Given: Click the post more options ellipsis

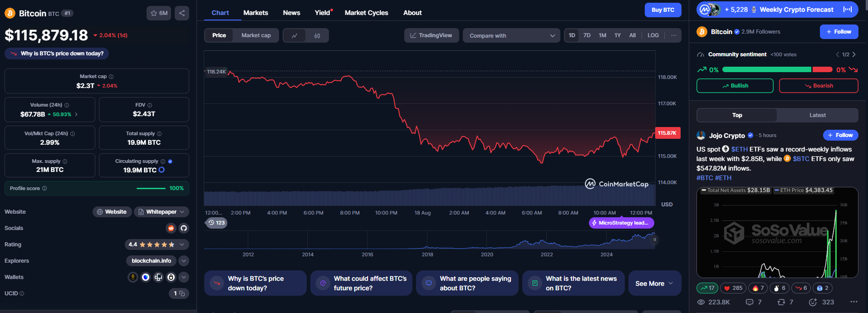Looking at the screenshot, I should click(x=854, y=302).
